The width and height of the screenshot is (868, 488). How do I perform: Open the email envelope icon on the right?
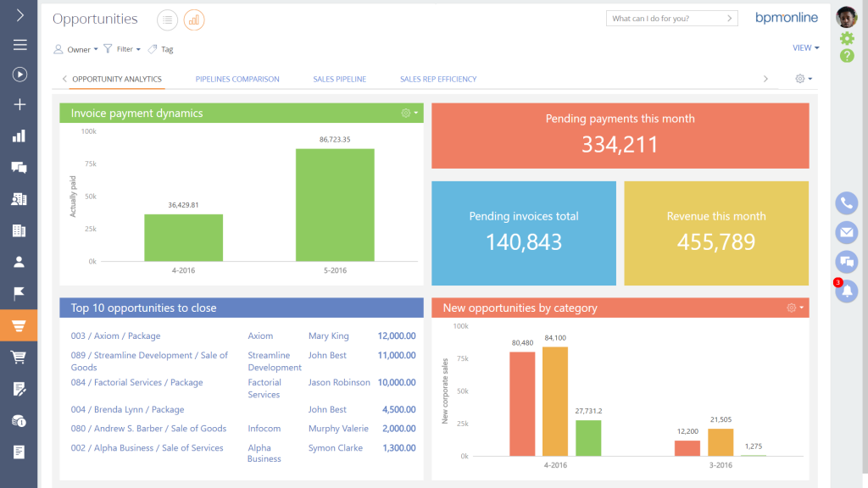[846, 232]
